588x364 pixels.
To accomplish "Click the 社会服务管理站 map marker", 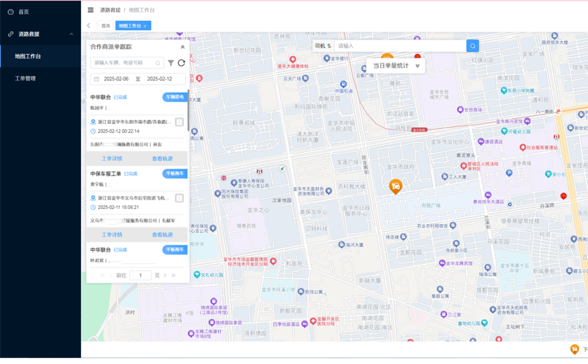I will [522, 147].
